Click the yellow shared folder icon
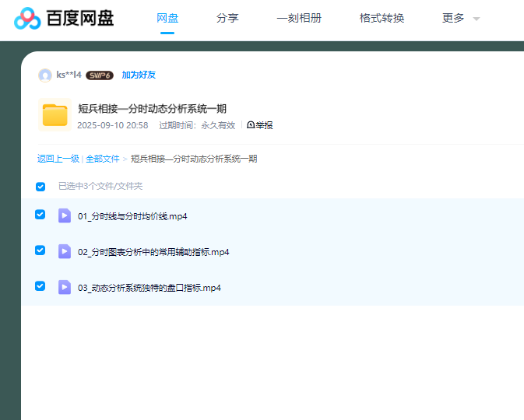524x420 pixels. (x=55, y=115)
